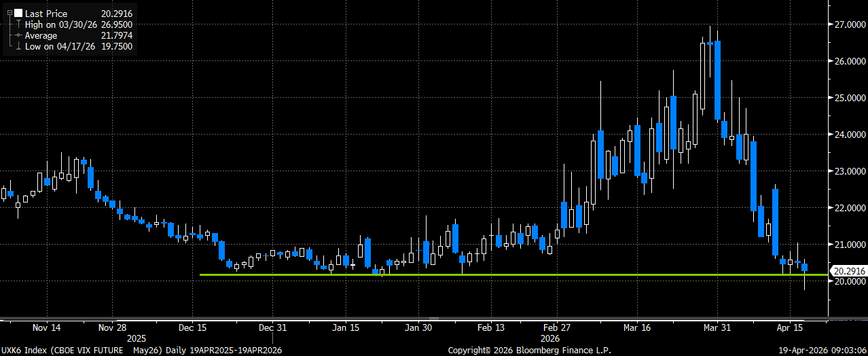This screenshot has height=356, width=868.
Task: Click the white Last Price color swatch
Action: 18,14
